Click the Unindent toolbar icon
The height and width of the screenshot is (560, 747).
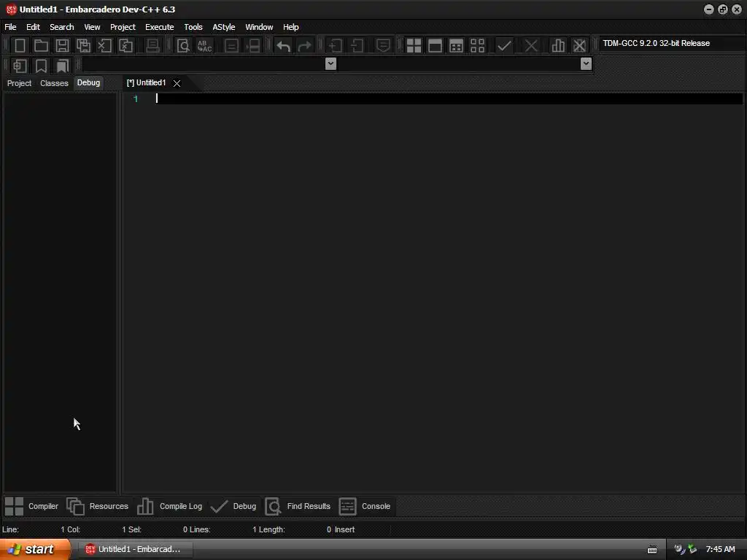[357, 46]
